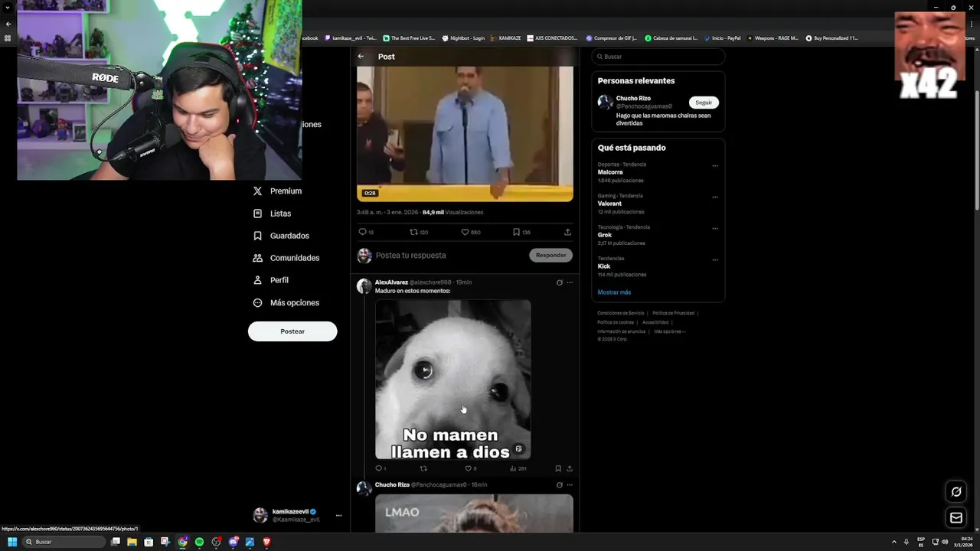The height and width of the screenshot is (551, 980).
Task: Bookmark the main post with 136 saves
Action: point(521,232)
